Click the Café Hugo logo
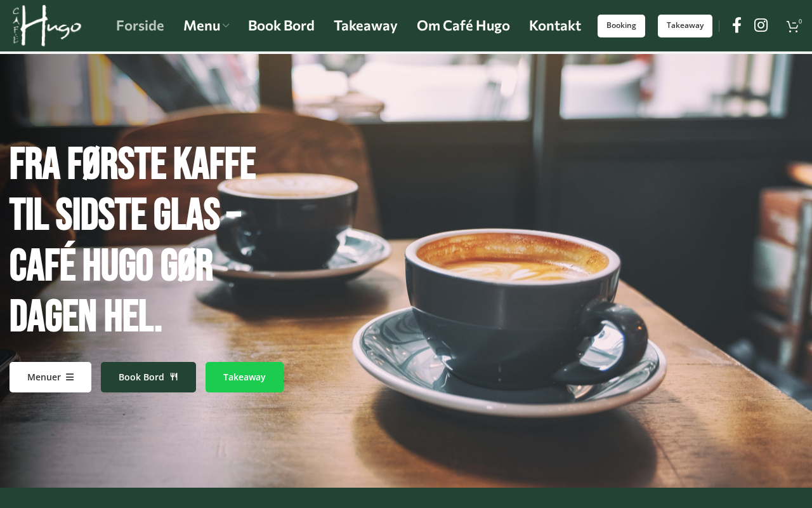812x508 pixels. click(x=47, y=25)
